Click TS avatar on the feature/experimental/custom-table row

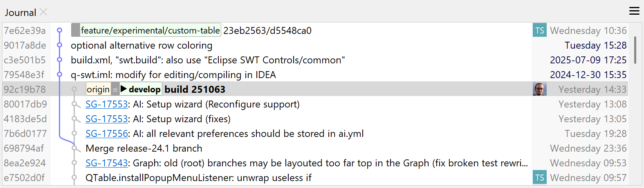pos(539,31)
